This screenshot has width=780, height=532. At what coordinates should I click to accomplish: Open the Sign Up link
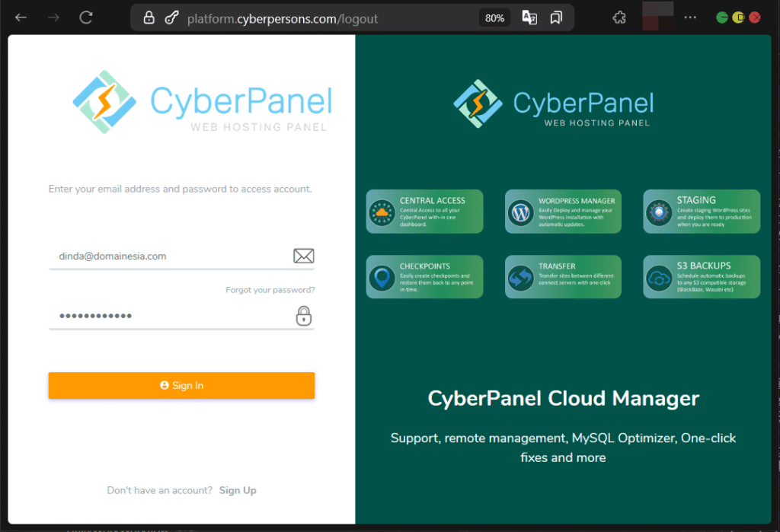pyautogui.click(x=238, y=491)
